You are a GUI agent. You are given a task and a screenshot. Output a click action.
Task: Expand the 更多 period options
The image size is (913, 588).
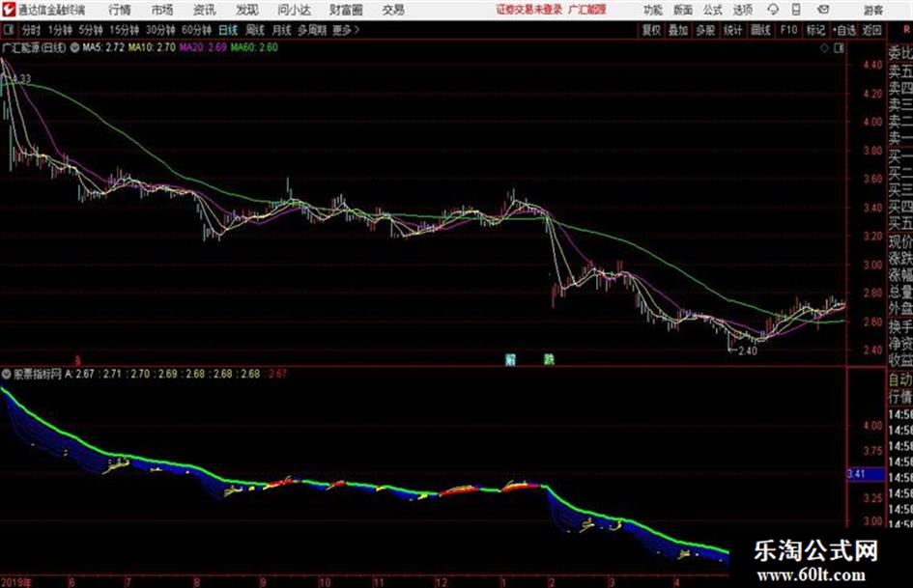346,30
